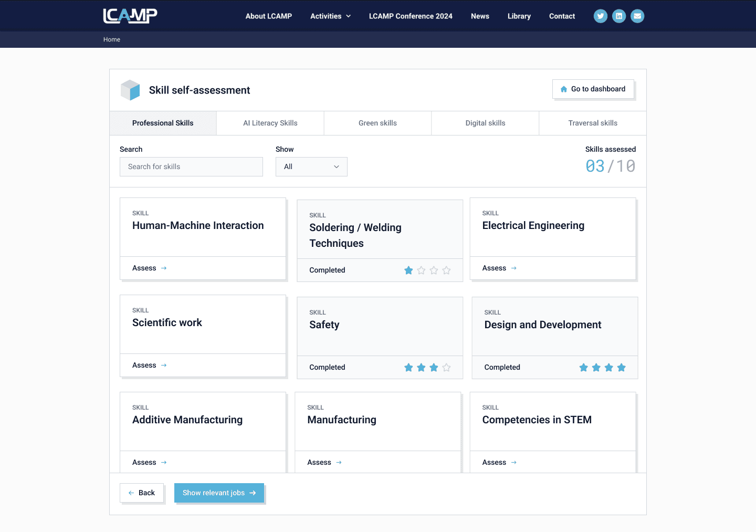Click the Assess arrow on Electrical Engineering

[514, 268]
